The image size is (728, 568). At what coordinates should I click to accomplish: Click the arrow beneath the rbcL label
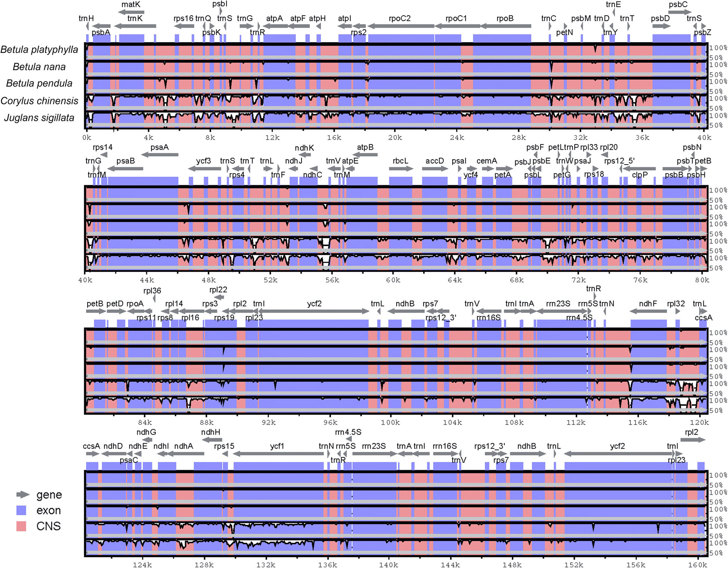[x=401, y=169]
